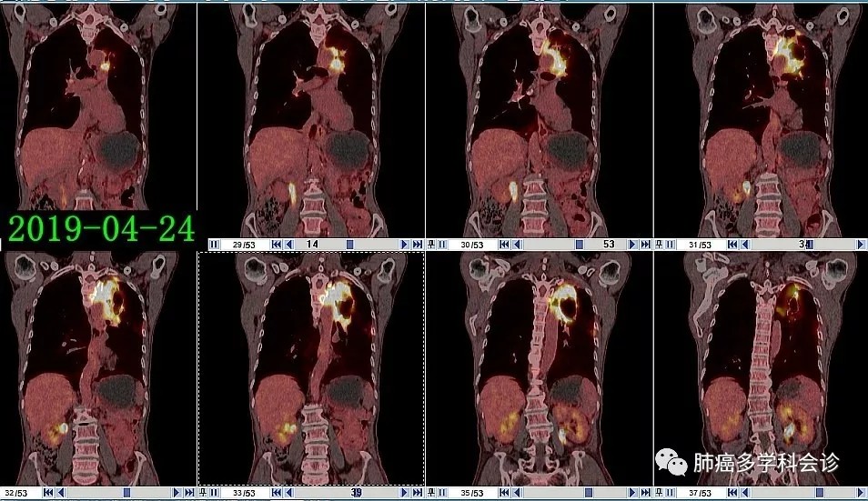Step to previous slice in 32/53 panel
This screenshot has height=501, width=868.
coord(61,493)
